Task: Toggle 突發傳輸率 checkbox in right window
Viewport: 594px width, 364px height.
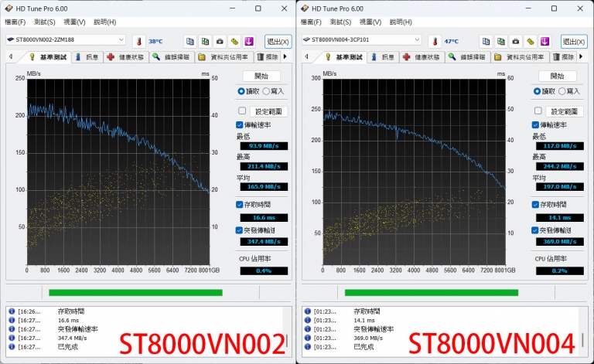Action: pyautogui.click(x=535, y=230)
